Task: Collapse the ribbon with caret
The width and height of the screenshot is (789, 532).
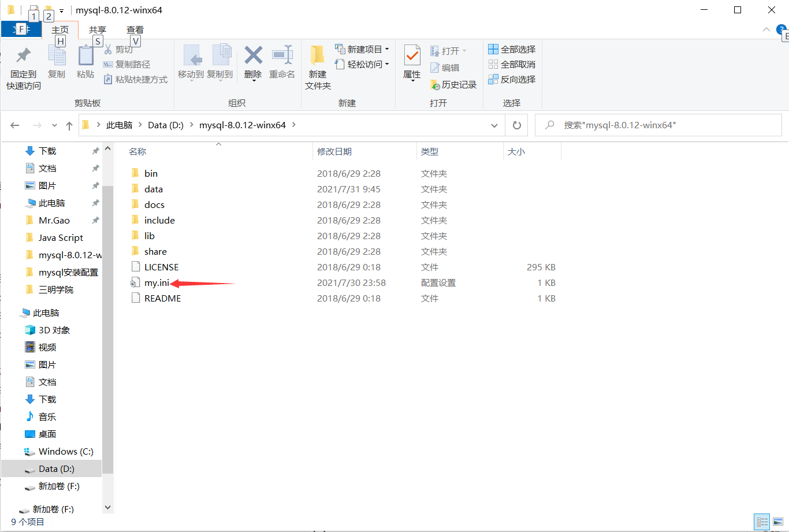Action: coord(766,29)
